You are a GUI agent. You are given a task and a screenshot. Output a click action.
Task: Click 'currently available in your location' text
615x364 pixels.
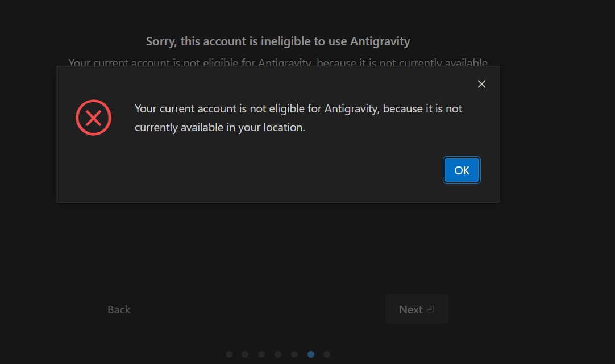[x=219, y=127]
